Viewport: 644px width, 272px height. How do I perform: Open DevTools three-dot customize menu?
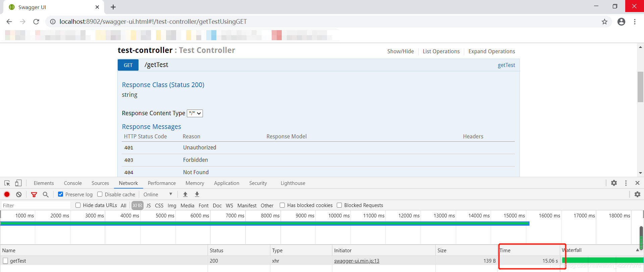[x=626, y=183]
